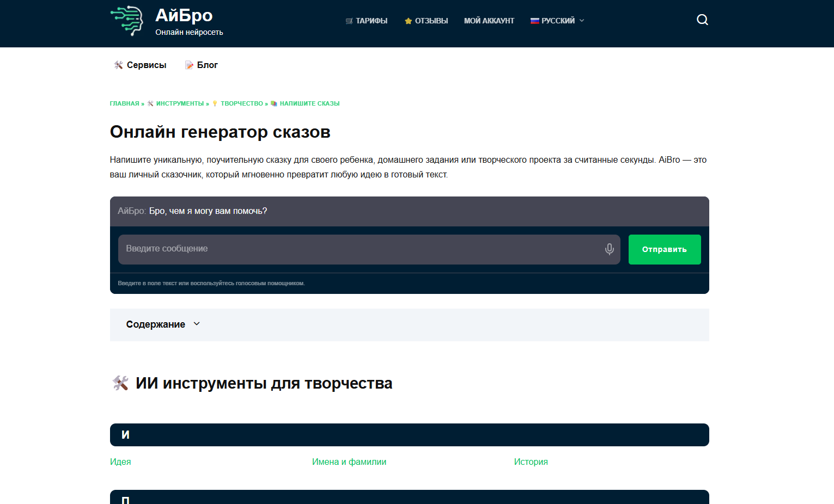The height and width of the screenshot is (504, 834).
Task: Open the ТАРИФЫ menu item
Action: [x=372, y=21]
